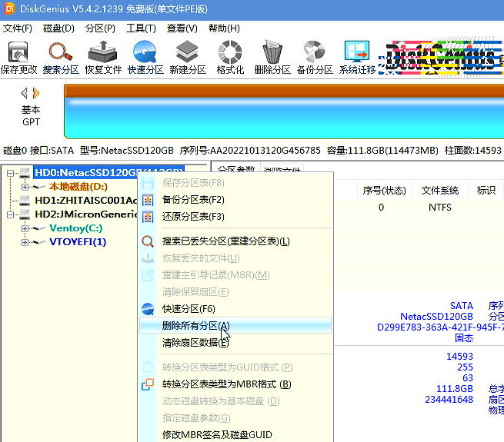Select VTOYEFI(1) partition in tree
Screen dimensions: 504x442
pyautogui.click(x=78, y=242)
